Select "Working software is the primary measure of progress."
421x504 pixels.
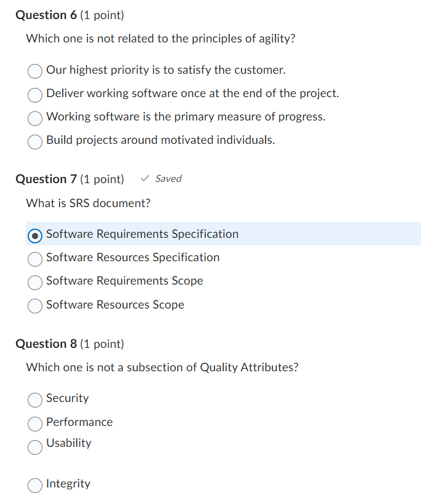pyautogui.click(x=35, y=119)
